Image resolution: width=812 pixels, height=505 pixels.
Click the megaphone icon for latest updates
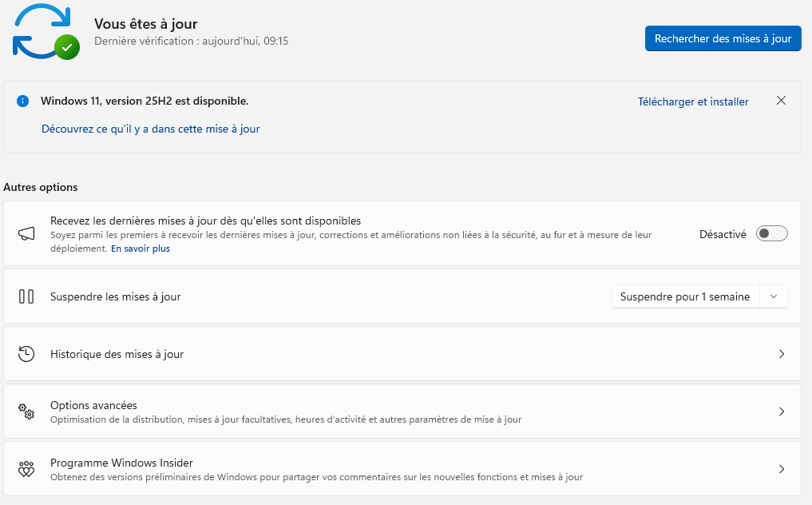click(26, 233)
